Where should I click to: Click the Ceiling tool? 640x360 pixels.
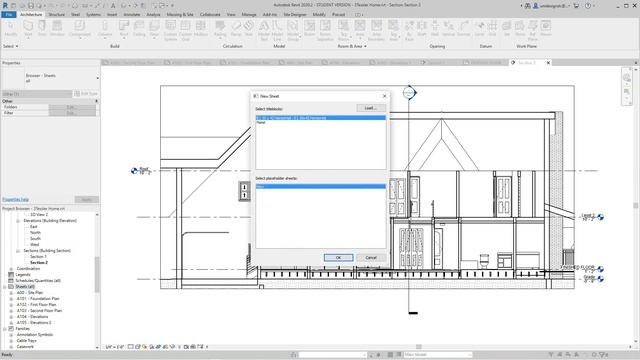[139, 29]
